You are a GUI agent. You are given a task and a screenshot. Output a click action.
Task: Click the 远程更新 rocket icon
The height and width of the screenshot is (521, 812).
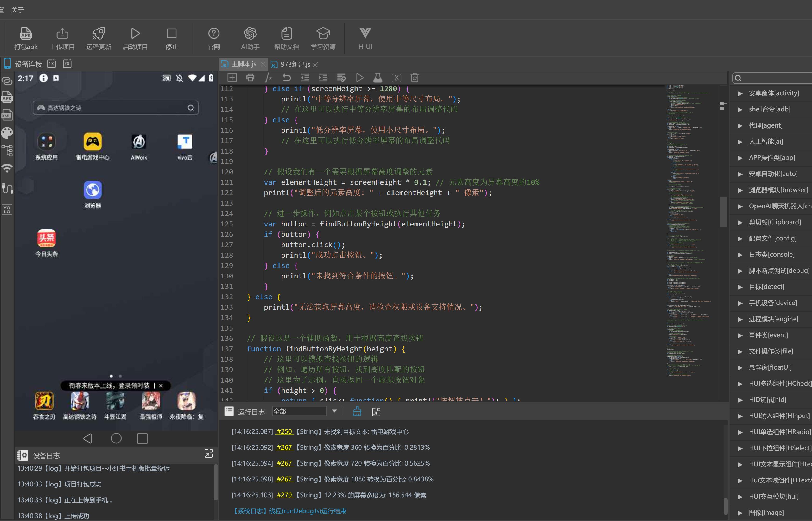click(x=98, y=33)
